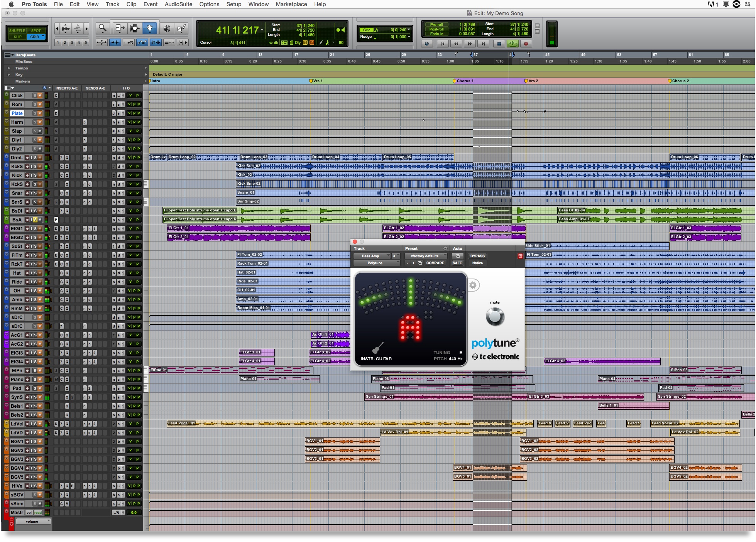
Task: Toggle the Polytune mute footswitch
Action: pyautogui.click(x=495, y=317)
